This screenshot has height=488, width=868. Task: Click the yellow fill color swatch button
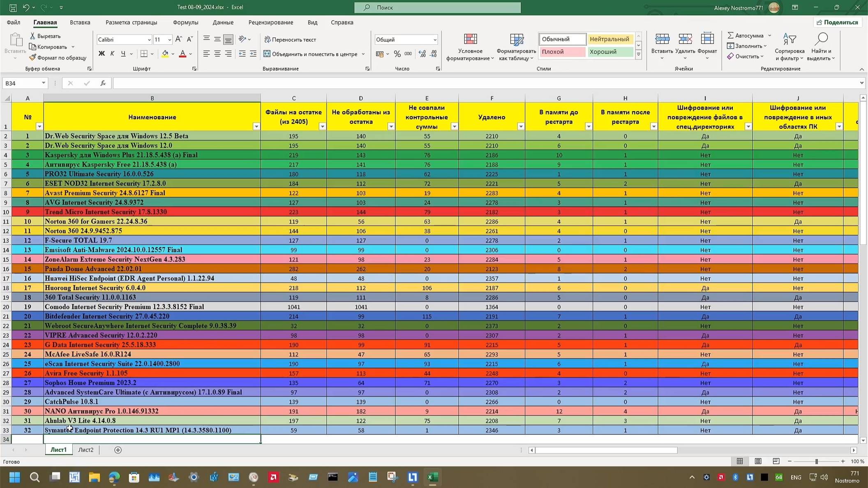165,54
